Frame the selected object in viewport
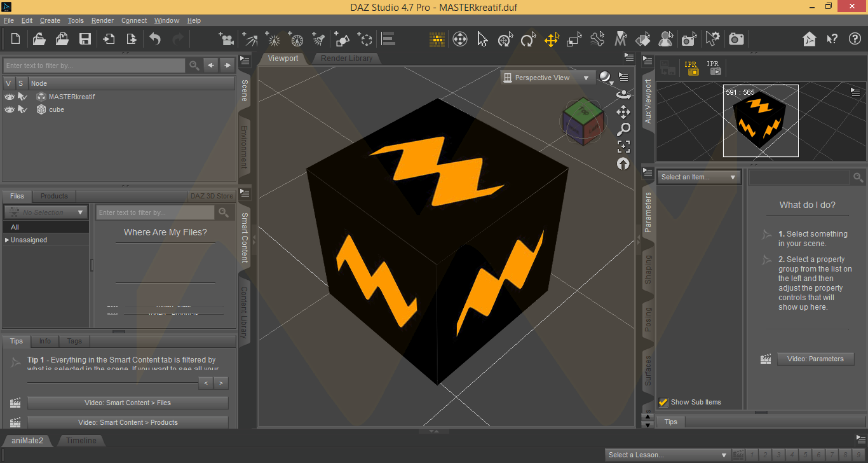Viewport: 868px width, 463px height. pyautogui.click(x=623, y=146)
